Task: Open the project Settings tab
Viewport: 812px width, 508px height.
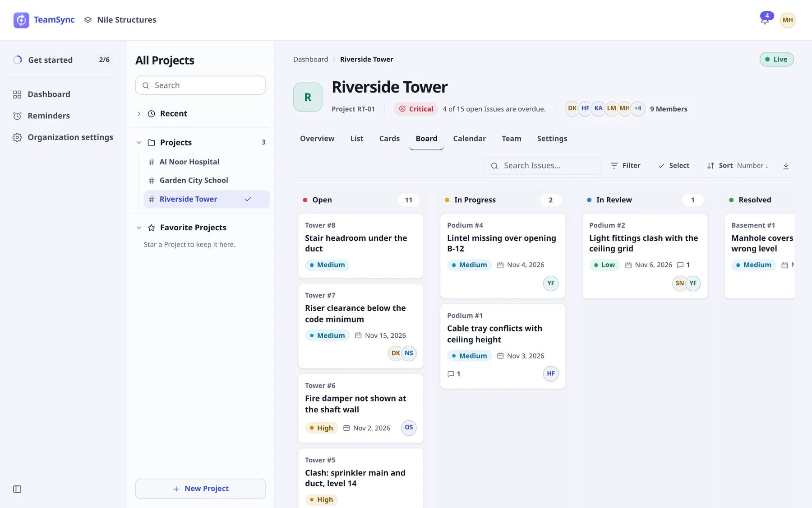Action: (x=552, y=139)
